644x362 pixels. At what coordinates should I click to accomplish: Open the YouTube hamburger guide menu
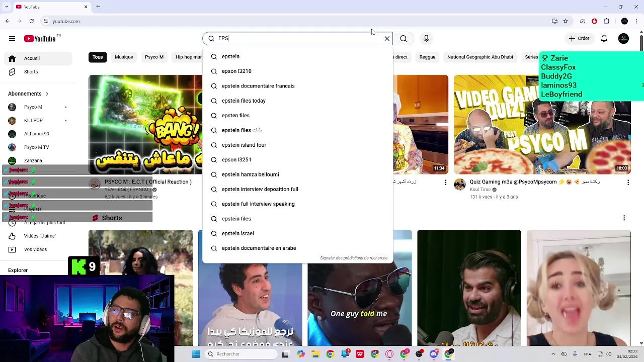pos(12,39)
